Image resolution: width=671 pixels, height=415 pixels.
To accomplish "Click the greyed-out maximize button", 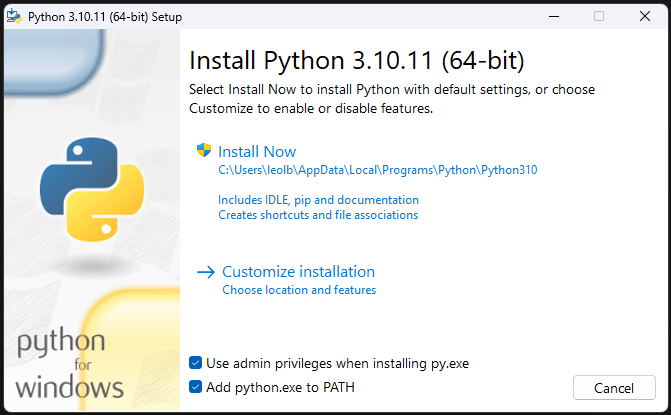I will (599, 16).
